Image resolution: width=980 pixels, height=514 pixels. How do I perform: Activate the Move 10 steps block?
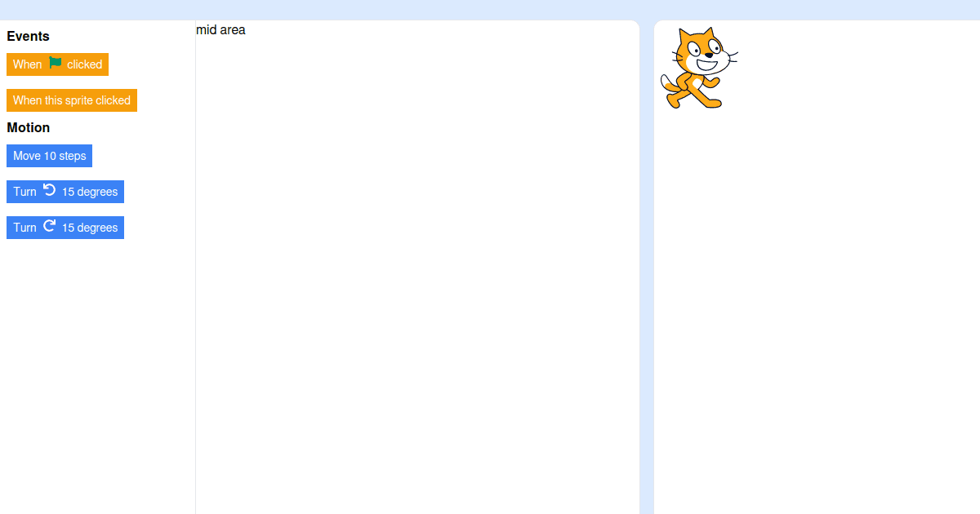click(x=49, y=155)
